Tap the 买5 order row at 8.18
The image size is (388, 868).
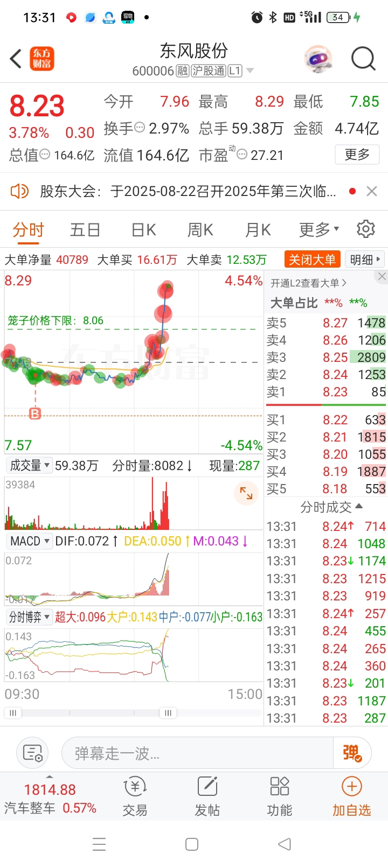click(326, 488)
